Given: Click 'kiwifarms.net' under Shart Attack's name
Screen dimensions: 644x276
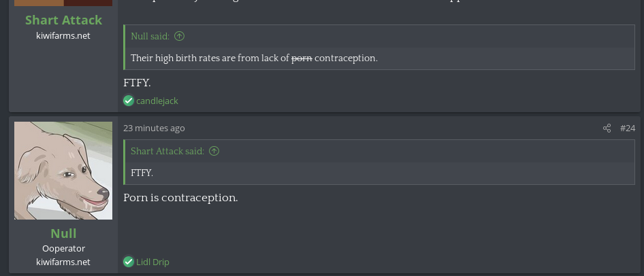Looking at the screenshot, I should (63, 35).
